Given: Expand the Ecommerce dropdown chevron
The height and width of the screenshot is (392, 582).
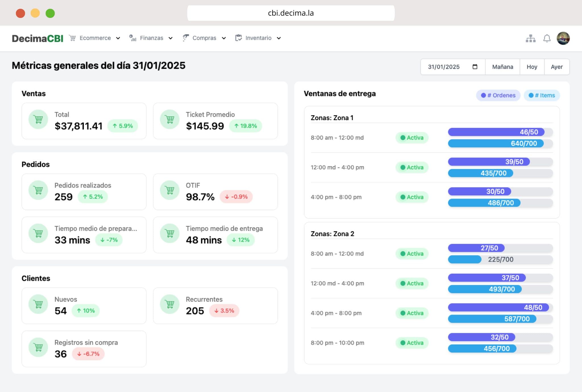Looking at the screenshot, I should point(118,38).
